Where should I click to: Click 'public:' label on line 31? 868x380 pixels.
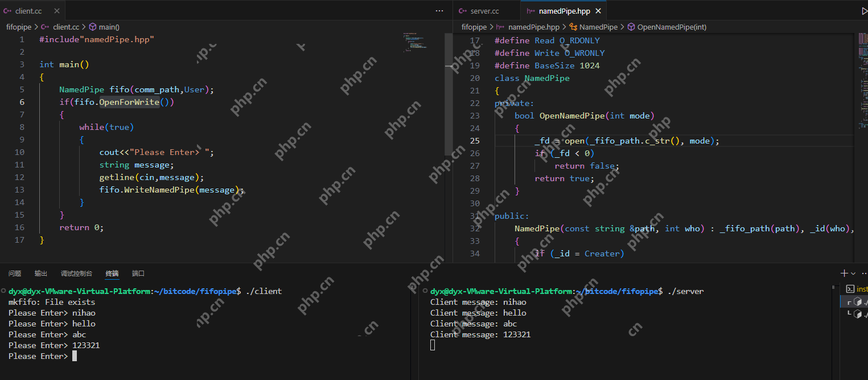click(512, 216)
